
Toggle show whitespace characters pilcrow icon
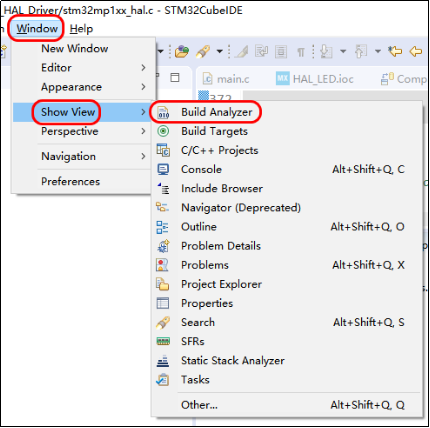tap(301, 52)
